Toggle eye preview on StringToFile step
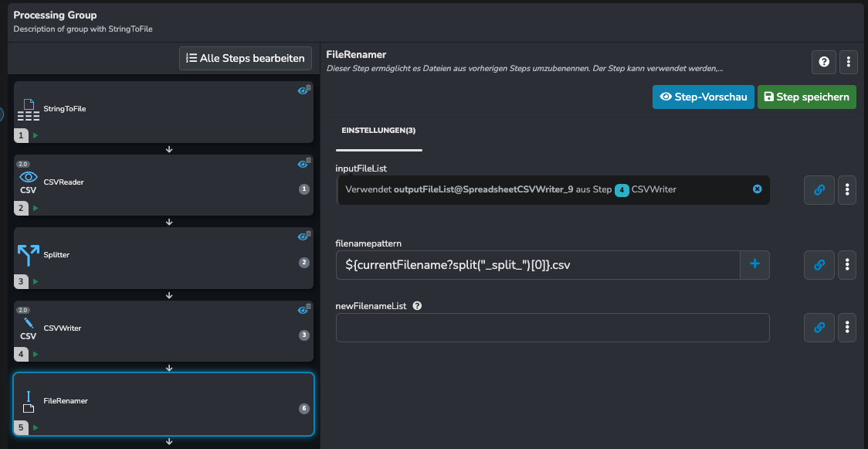868x449 pixels. coord(302,90)
